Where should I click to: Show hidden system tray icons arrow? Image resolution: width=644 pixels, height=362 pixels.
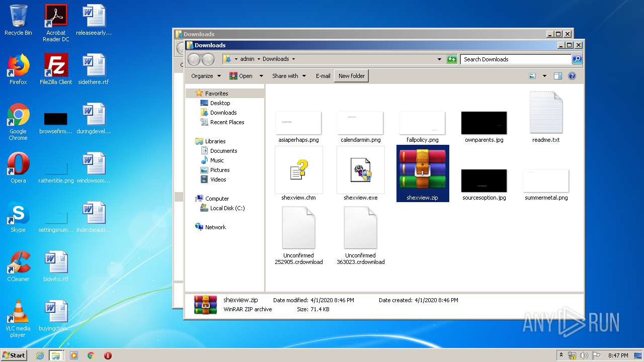click(x=561, y=355)
